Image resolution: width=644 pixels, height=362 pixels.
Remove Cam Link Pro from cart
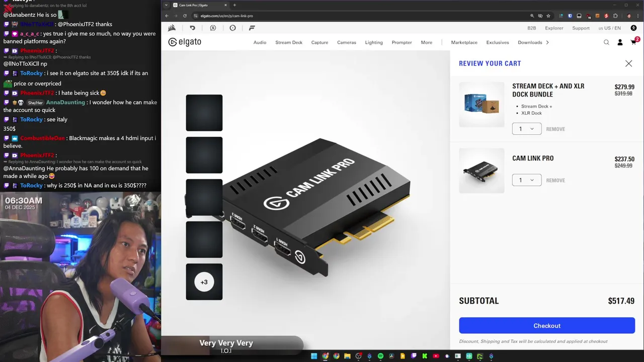[x=555, y=180]
